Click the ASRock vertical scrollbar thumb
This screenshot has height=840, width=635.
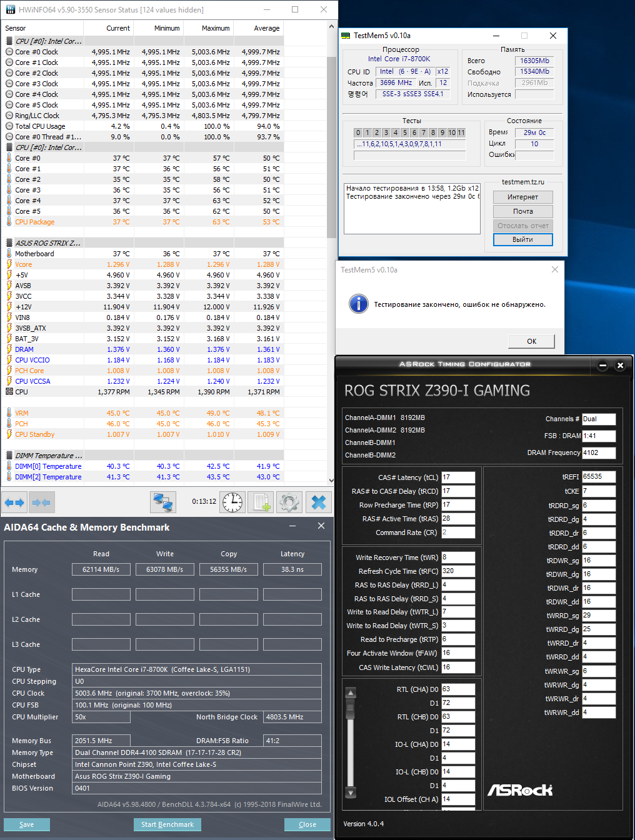(x=351, y=710)
